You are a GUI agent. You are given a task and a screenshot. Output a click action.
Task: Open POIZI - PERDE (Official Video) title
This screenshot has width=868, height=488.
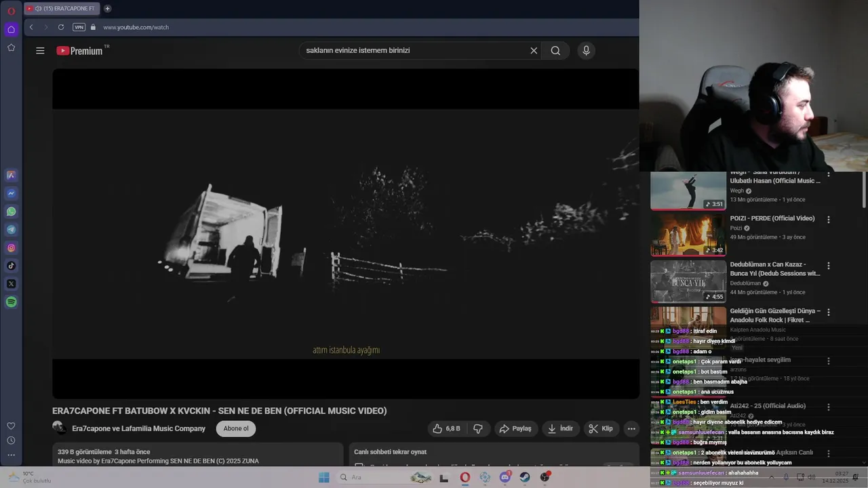coord(772,218)
